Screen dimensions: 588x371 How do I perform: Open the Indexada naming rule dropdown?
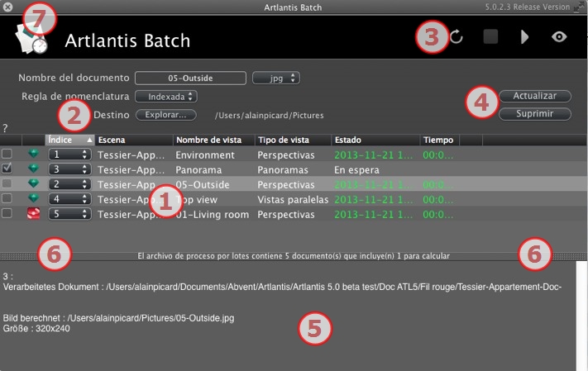[166, 97]
